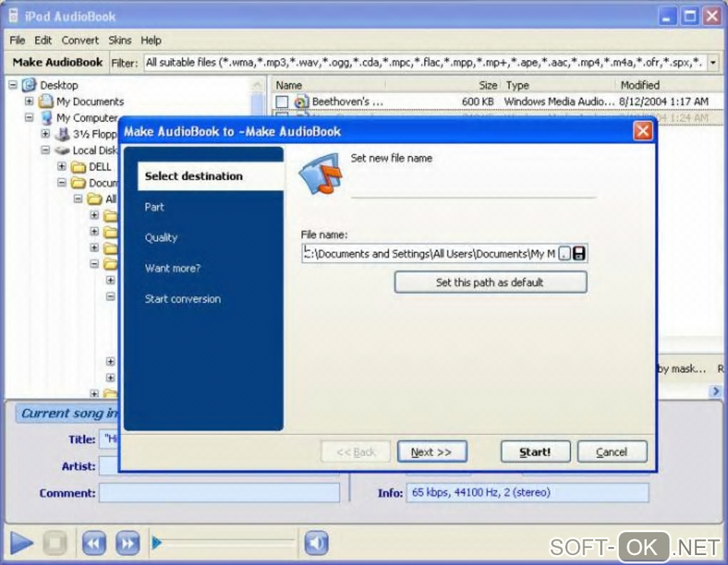Viewport: 728px width, 565px height.
Task: Click the Beethoven's file media icon
Action: point(301,101)
